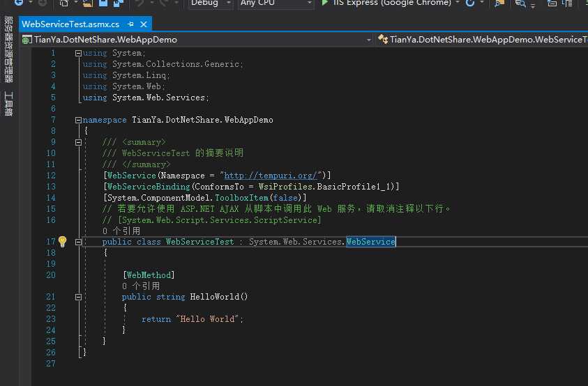Open the Debug configuration dropdown

click(x=211, y=3)
